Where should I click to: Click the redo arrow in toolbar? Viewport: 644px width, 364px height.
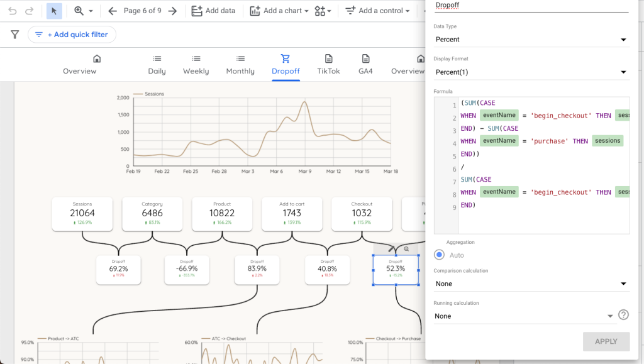tap(29, 11)
